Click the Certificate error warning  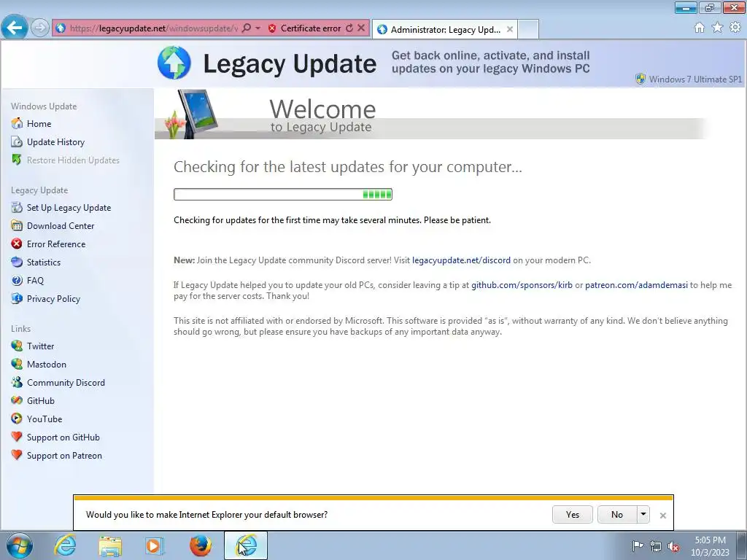pyautogui.click(x=304, y=28)
